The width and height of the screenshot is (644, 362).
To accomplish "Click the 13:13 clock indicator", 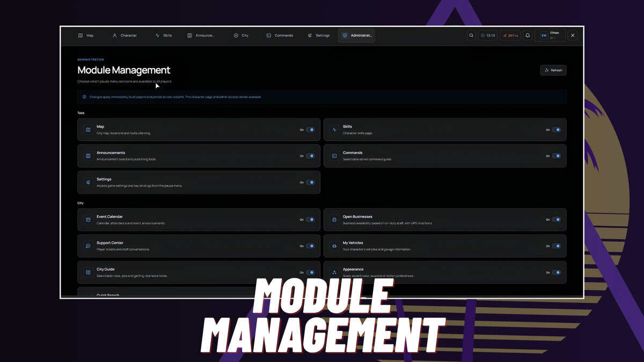I will (x=488, y=35).
